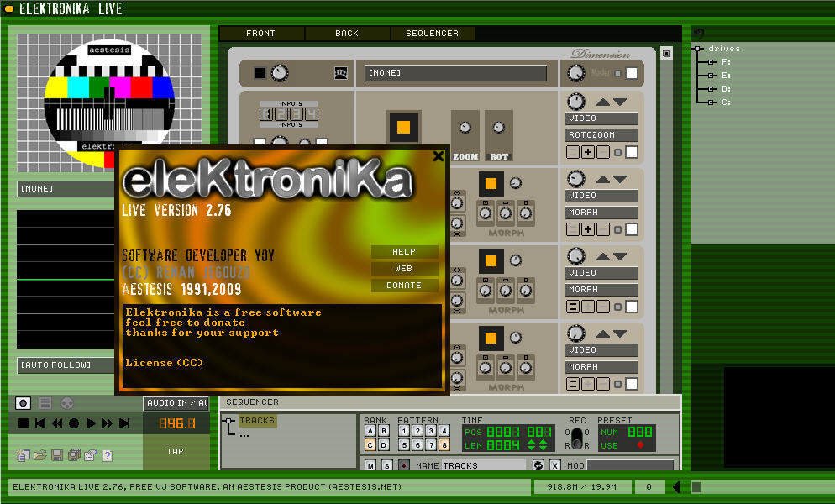
Task: Switch to the SEQUENCER tab
Action: pos(432,34)
